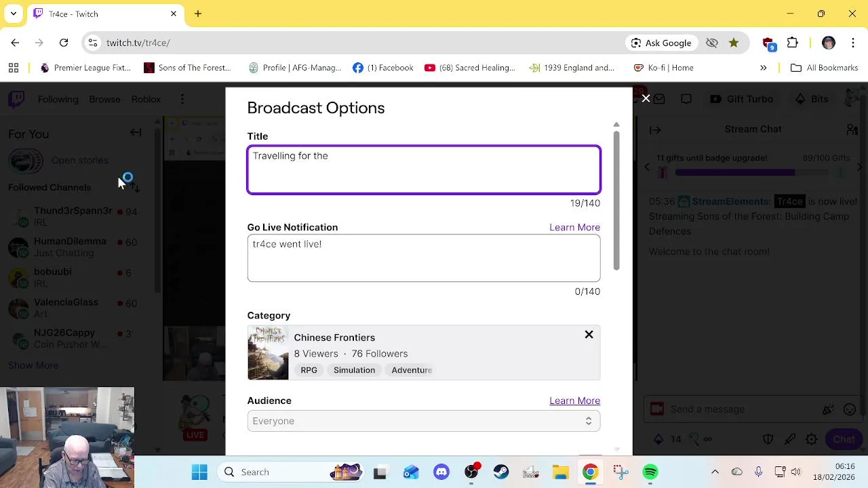Open Learn More beside Go Live Notification
The image size is (868, 488).
click(574, 227)
